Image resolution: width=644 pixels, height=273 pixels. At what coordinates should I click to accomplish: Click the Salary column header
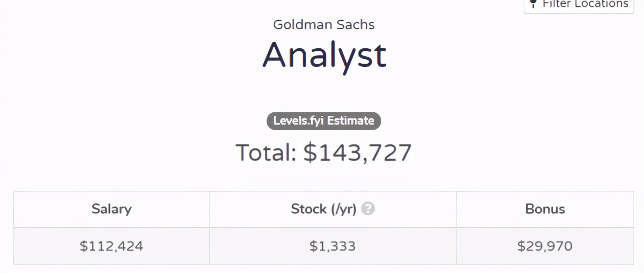(x=111, y=209)
